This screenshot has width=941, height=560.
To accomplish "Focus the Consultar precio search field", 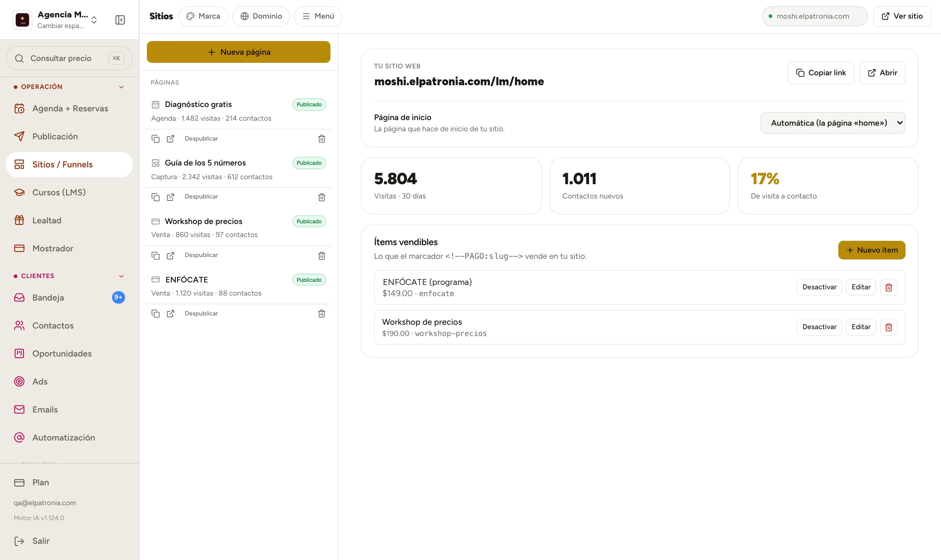I will 69,58.
